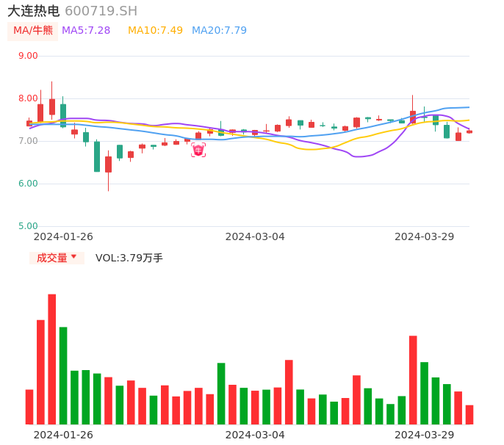Open the 成交量 indicator dropdown arrow
The height and width of the screenshot is (445, 504).
click(x=73, y=257)
